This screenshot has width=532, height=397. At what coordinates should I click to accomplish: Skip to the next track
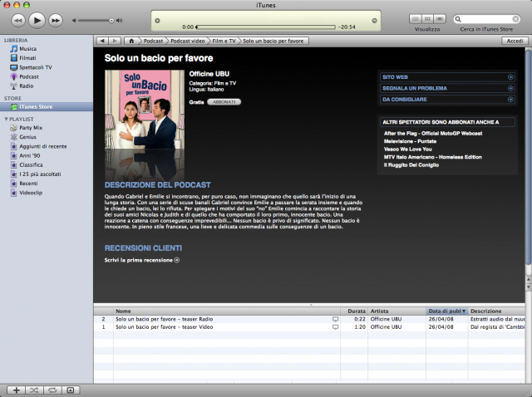tap(56, 19)
